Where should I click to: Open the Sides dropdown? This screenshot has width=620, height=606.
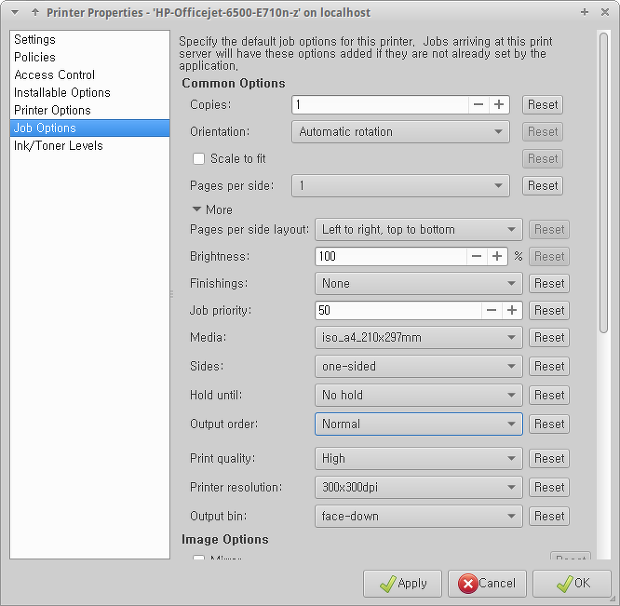(418, 366)
